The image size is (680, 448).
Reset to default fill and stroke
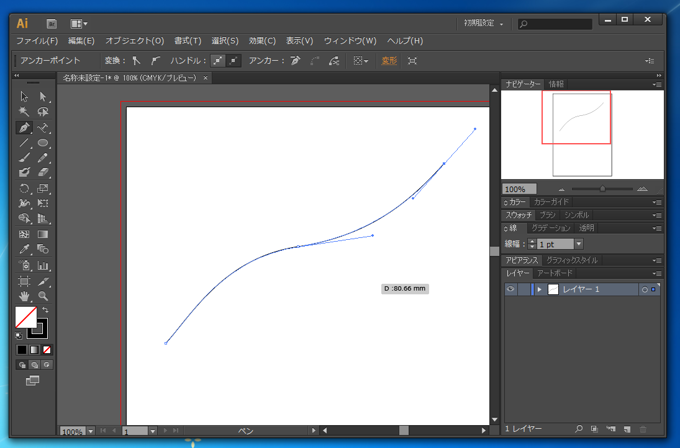click(x=19, y=335)
